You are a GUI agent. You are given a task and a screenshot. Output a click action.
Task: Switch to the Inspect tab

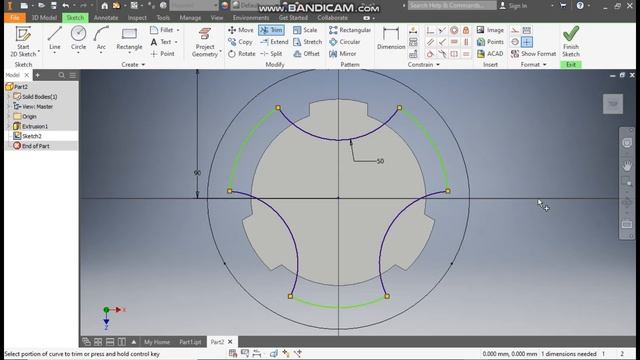point(137,18)
